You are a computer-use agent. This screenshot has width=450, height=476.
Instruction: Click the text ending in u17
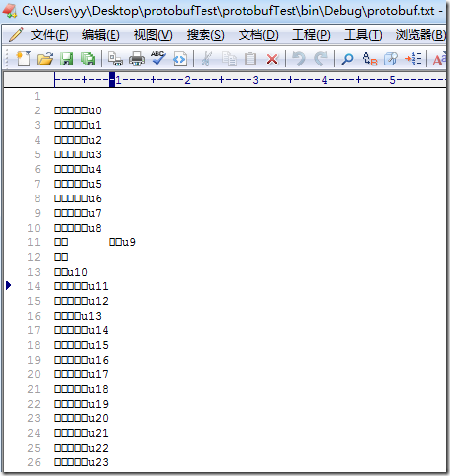(x=81, y=374)
